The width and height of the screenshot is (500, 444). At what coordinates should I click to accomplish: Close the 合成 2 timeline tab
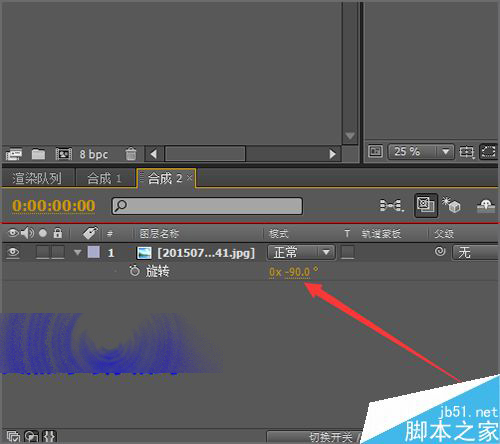189,178
